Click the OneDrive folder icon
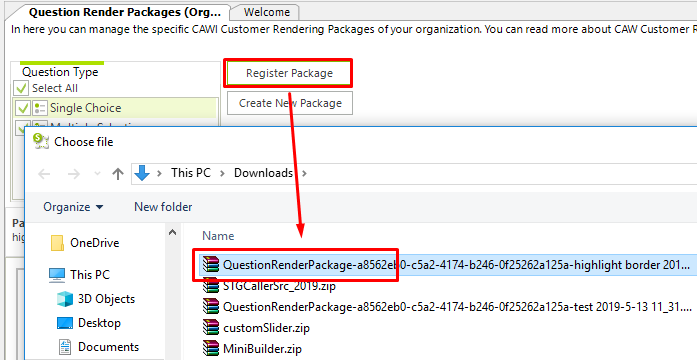 pos(57,243)
